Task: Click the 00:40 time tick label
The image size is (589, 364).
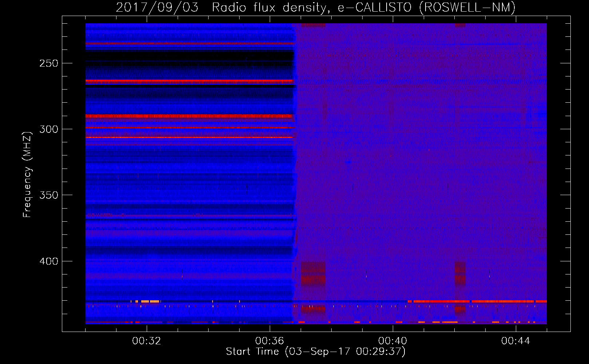Action: (393, 341)
